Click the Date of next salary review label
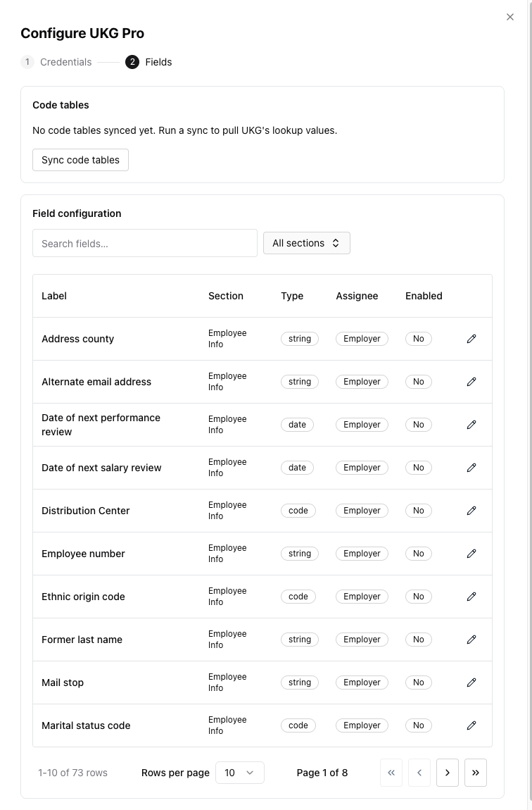This screenshot has height=810, width=532. point(101,468)
